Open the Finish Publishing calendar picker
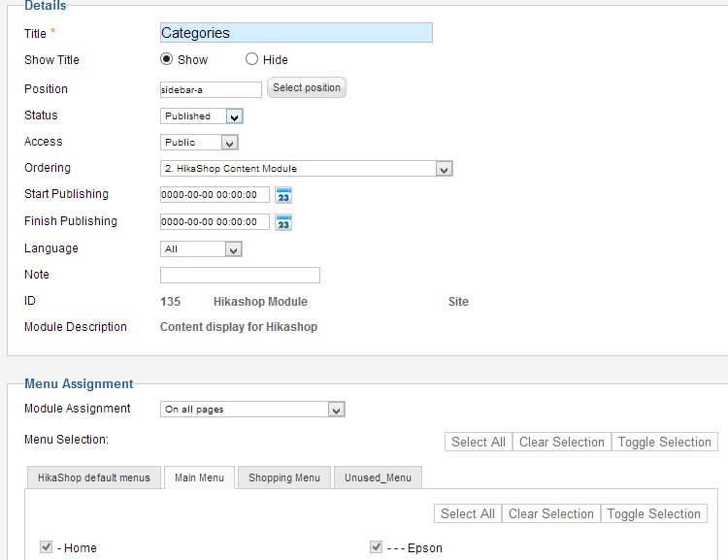728x560 pixels. point(283,222)
